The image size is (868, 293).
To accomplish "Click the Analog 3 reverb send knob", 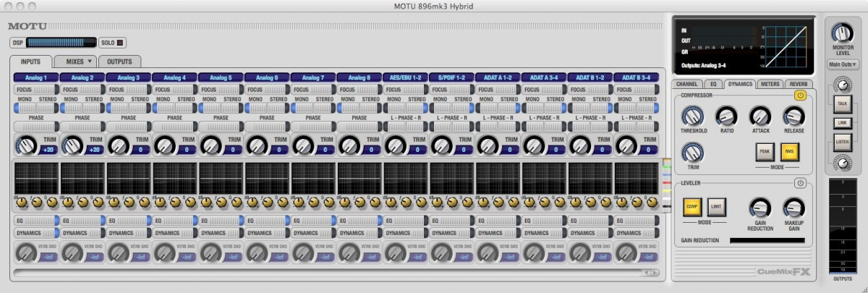I will 119,252.
